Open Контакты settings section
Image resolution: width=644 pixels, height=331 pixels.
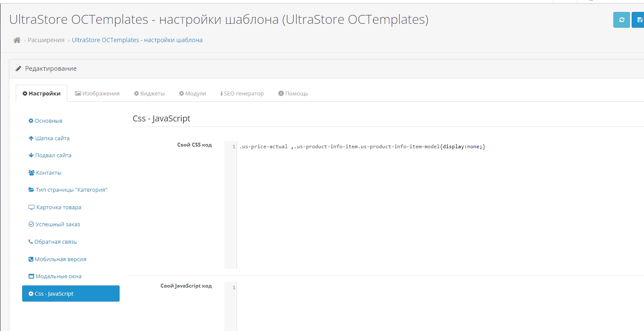tap(45, 173)
